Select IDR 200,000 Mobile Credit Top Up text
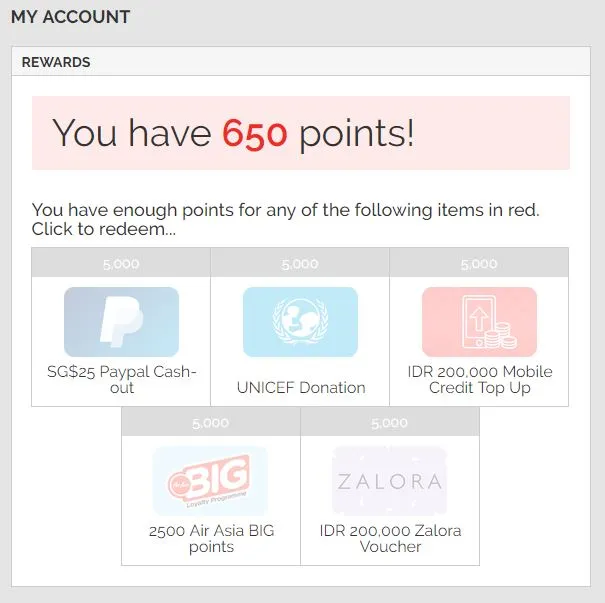The height and width of the screenshot is (603, 605). (479, 379)
